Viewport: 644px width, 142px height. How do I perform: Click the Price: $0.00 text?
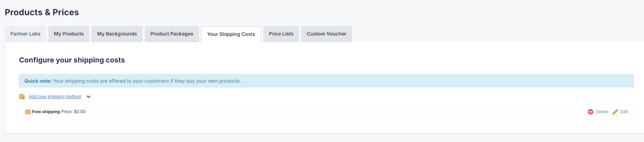coord(73,112)
